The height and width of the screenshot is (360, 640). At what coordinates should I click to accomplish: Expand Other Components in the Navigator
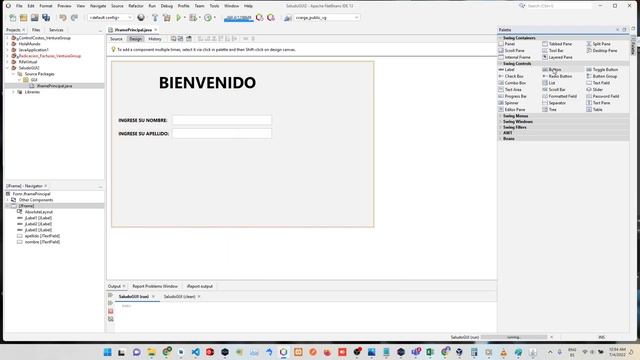[7, 200]
